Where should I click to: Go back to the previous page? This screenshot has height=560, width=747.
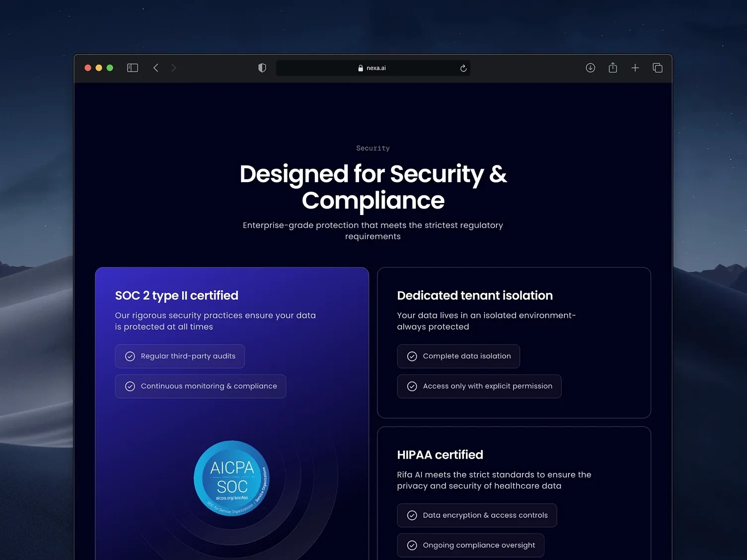tap(156, 68)
